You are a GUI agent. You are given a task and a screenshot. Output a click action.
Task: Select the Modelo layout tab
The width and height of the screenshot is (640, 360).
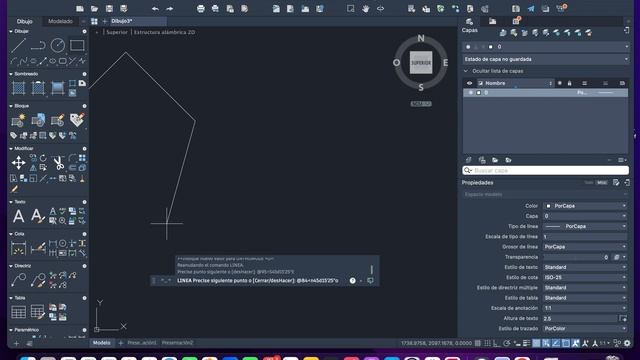102,343
